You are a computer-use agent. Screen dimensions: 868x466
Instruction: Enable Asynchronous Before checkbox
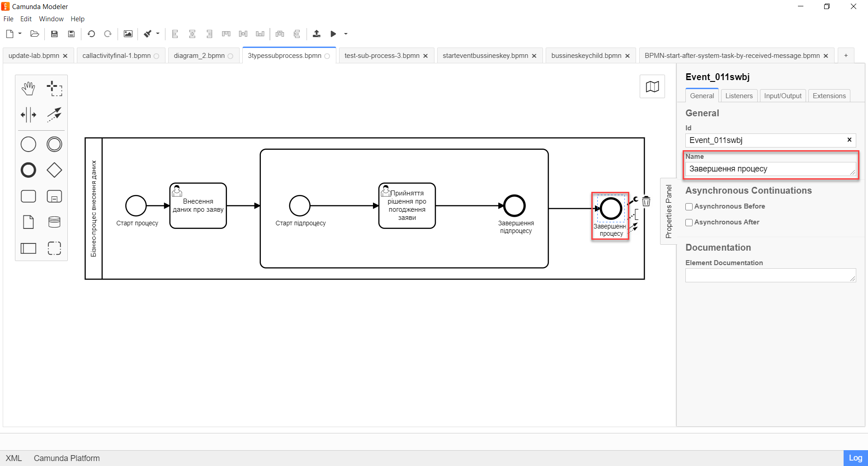click(689, 207)
